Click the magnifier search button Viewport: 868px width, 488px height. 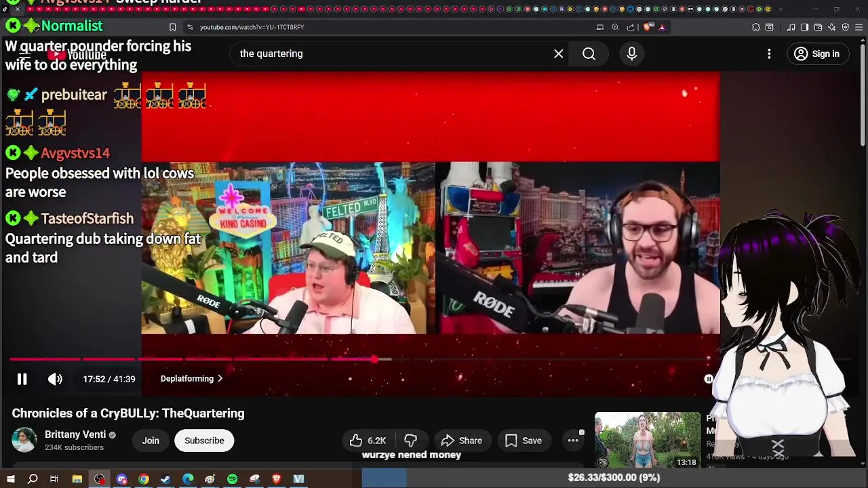[589, 54]
